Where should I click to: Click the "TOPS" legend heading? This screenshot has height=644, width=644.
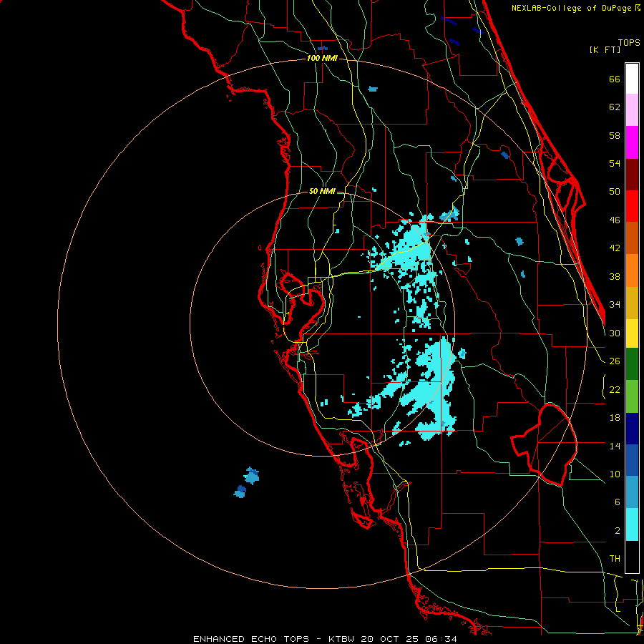tap(629, 42)
